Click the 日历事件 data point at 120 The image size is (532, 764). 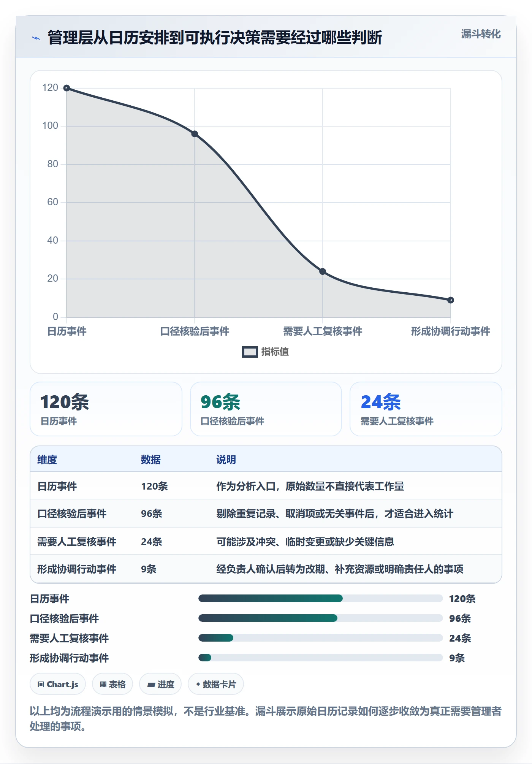(66, 88)
